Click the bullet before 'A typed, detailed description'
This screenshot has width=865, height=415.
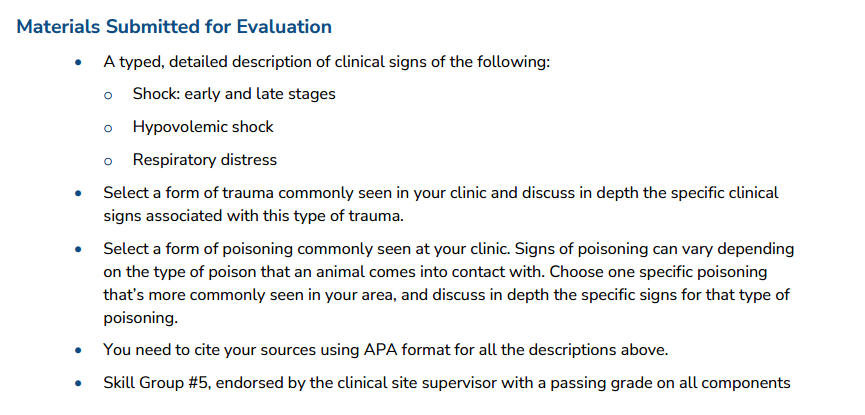point(79,62)
